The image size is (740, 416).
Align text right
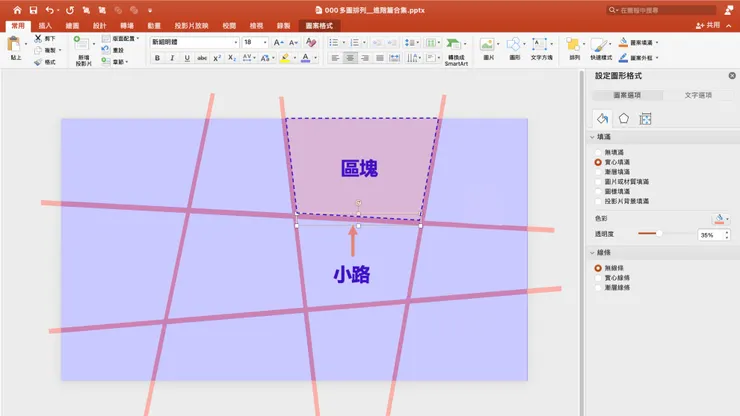[x=365, y=58]
